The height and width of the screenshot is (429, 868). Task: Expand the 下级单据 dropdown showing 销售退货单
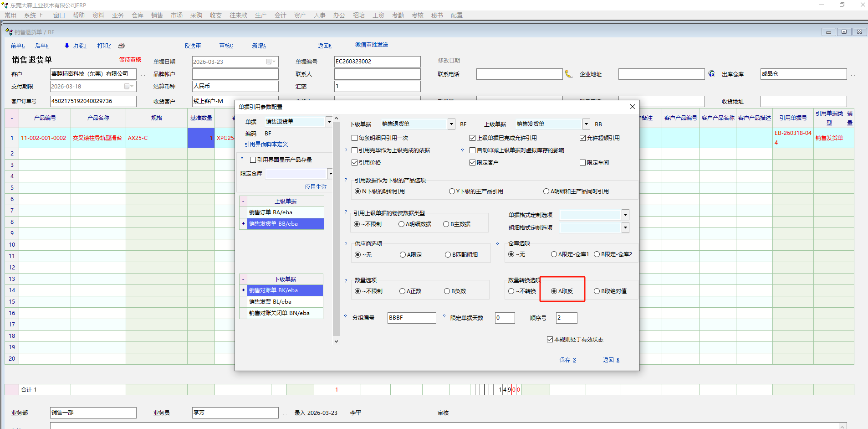(x=451, y=124)
